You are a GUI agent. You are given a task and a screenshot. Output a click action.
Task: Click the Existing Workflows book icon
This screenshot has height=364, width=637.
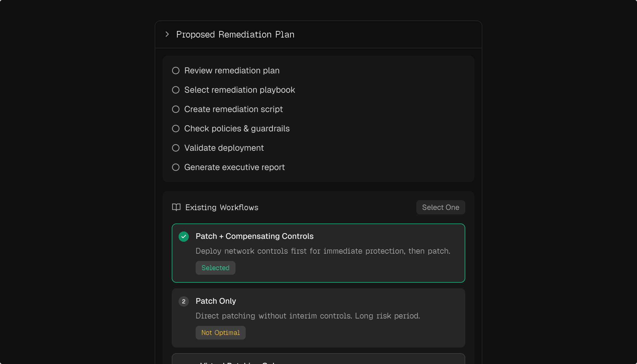pos(176,207)
